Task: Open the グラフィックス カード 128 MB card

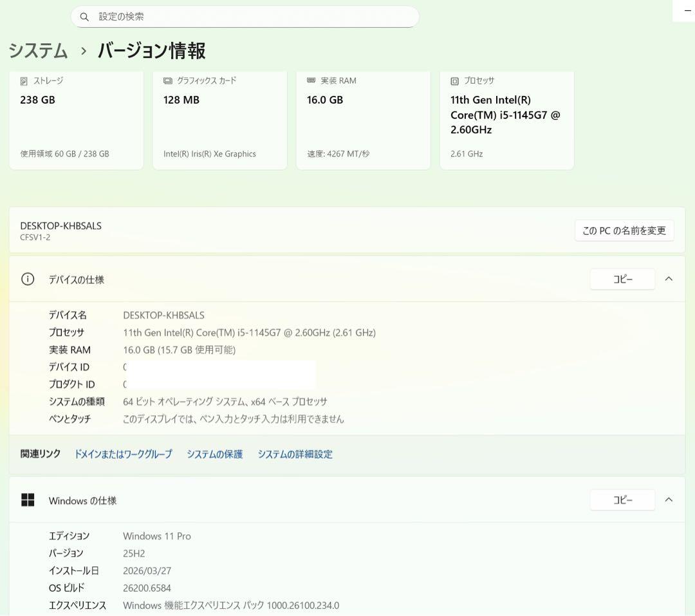Action: [220, 120]
